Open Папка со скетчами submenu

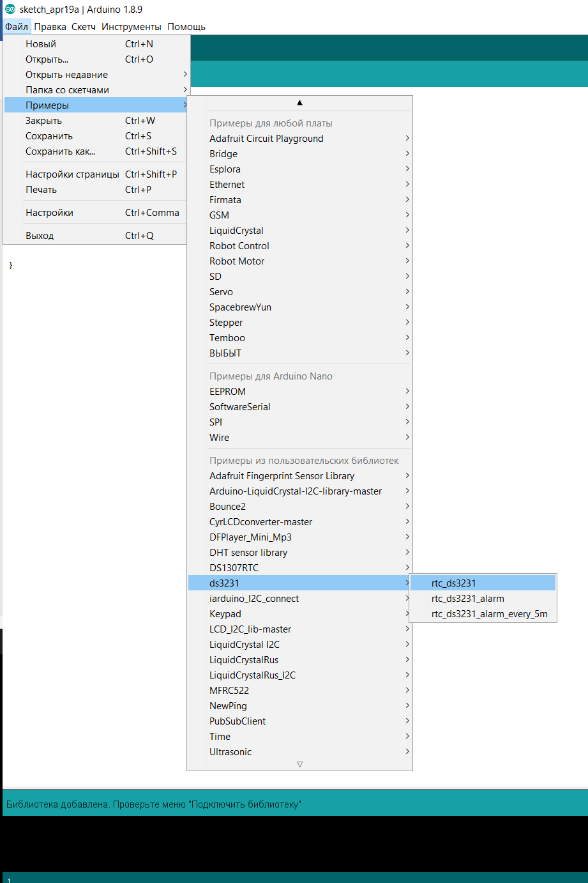pyautogui.click(x=96, y=90)
